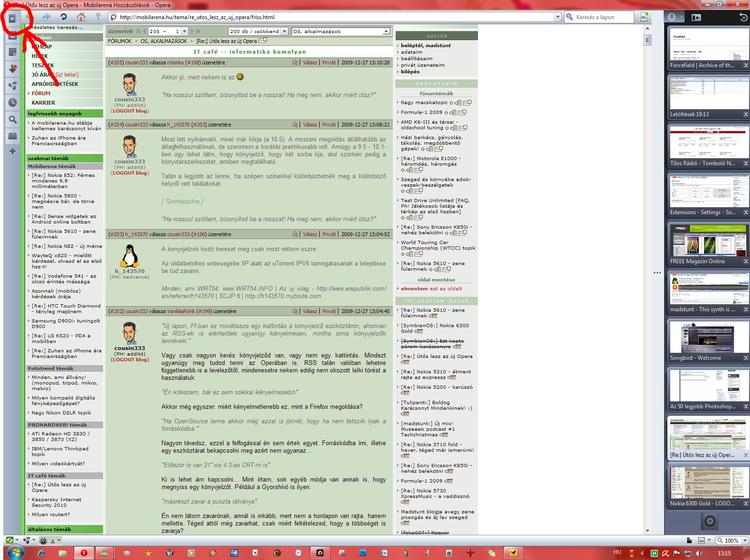The image size is (750, 560).
Task: Open the Windows folder panel in sidebar
Action: pyautogui.click(x=13, y=136)
